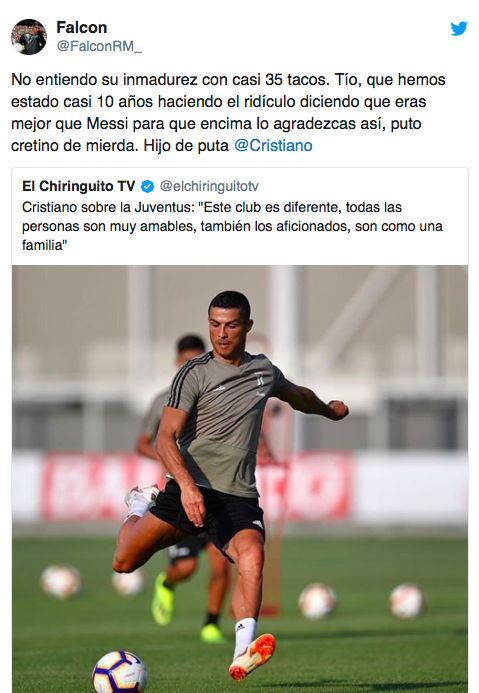This screenshot has height=693, width=479.
Task: Click the blue Twitter bird logo
Action: pyautogui.click(x=459, y=29)
